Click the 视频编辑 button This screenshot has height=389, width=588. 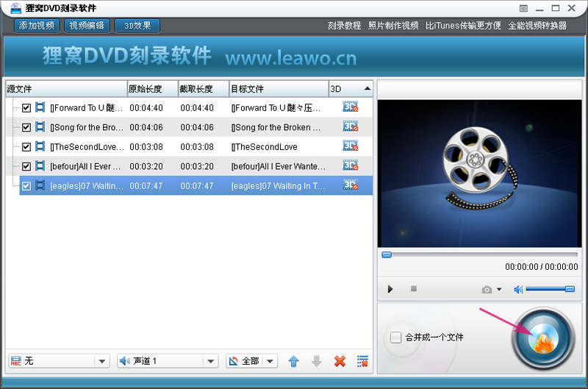coord(87,26)
